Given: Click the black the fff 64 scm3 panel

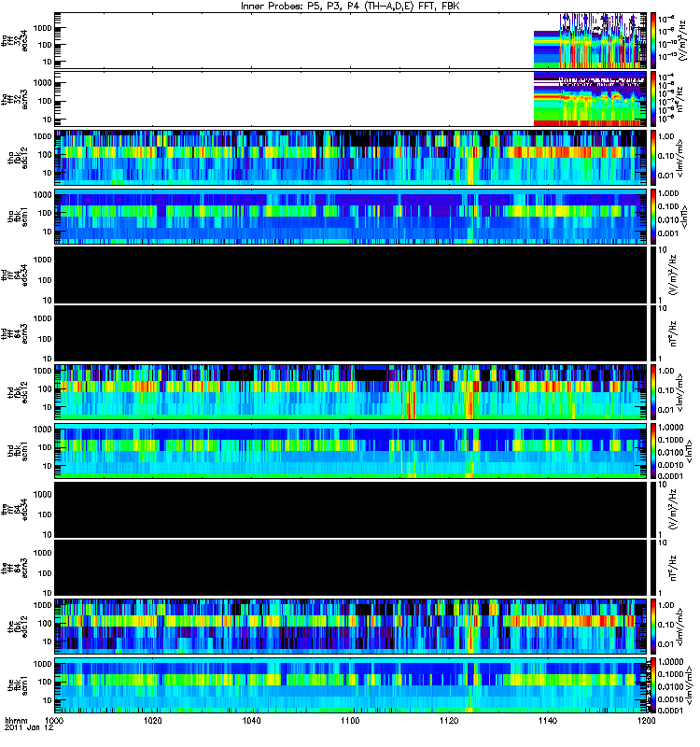Looking at the screenshot, I should pos(351,568).
